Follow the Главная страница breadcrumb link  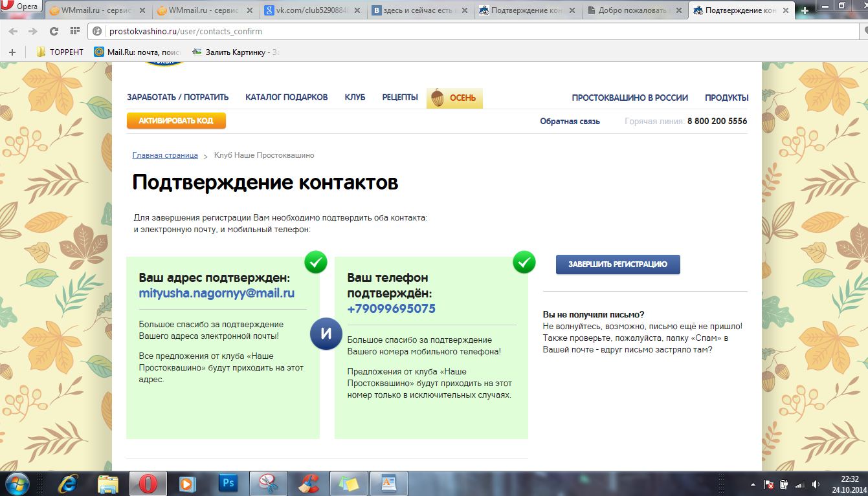pyautogui.click(x=165, y=155)
